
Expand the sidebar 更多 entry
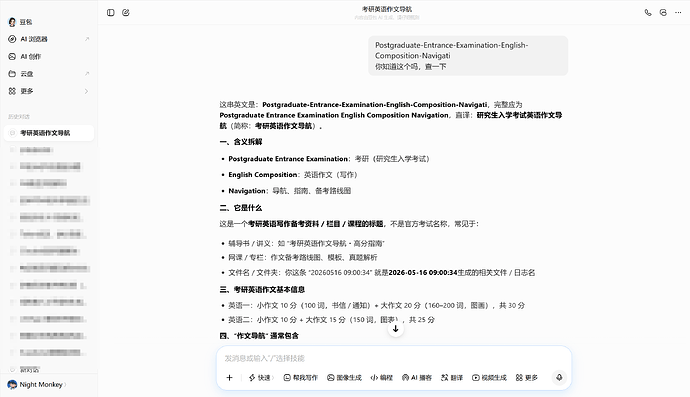point(49,91)
